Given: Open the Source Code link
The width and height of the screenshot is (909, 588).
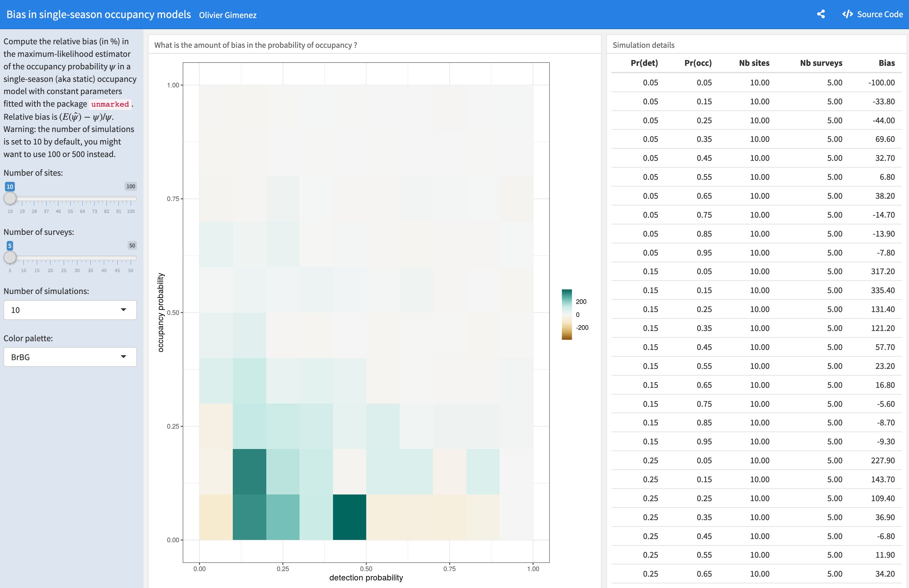Looking at the screenshot, I should point(880,14).
